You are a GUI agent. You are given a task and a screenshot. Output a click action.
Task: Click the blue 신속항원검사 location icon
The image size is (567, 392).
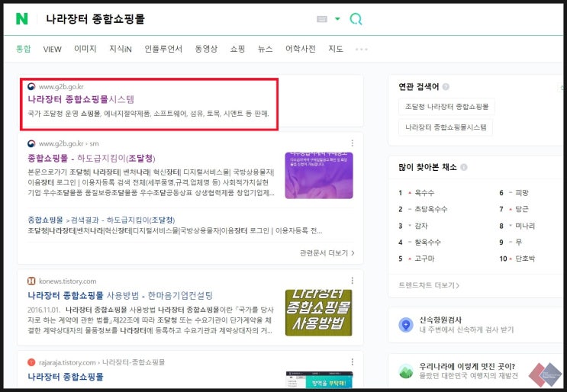pyautogui.click(x=406, y=324)
